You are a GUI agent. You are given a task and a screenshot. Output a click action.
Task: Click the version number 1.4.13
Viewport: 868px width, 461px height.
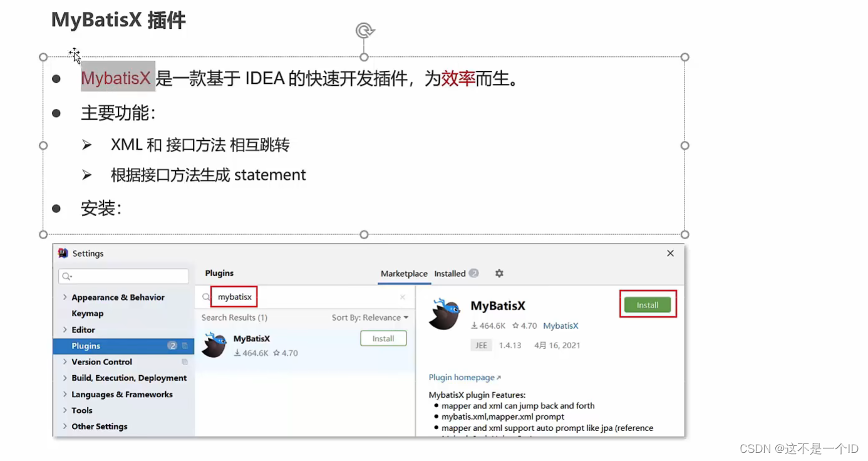510,345
